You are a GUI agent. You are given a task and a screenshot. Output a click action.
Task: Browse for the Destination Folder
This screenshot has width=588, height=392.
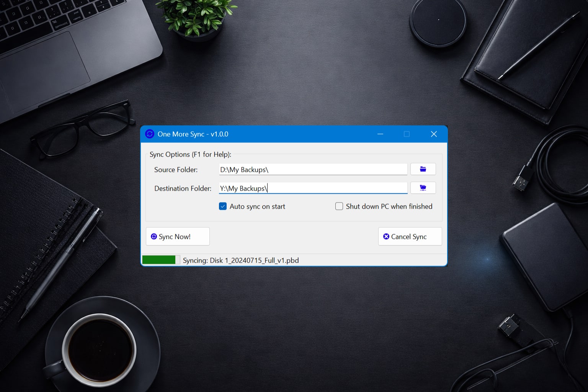pyautogui.click(x=423, y=188)
